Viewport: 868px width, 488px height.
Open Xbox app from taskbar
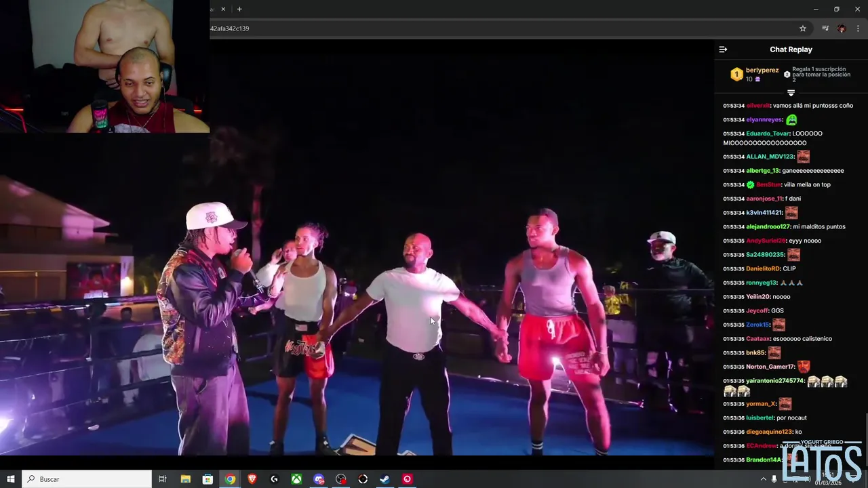[x=296, y=479]
